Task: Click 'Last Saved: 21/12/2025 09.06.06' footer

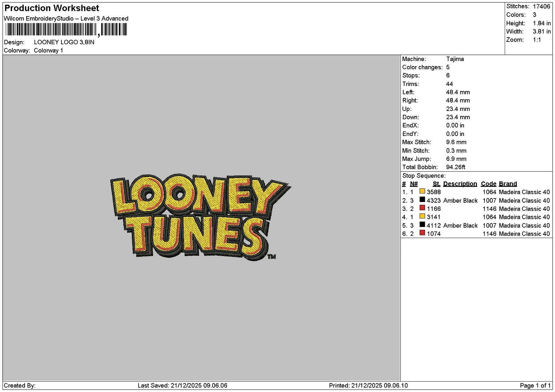Action: point(182,385)
